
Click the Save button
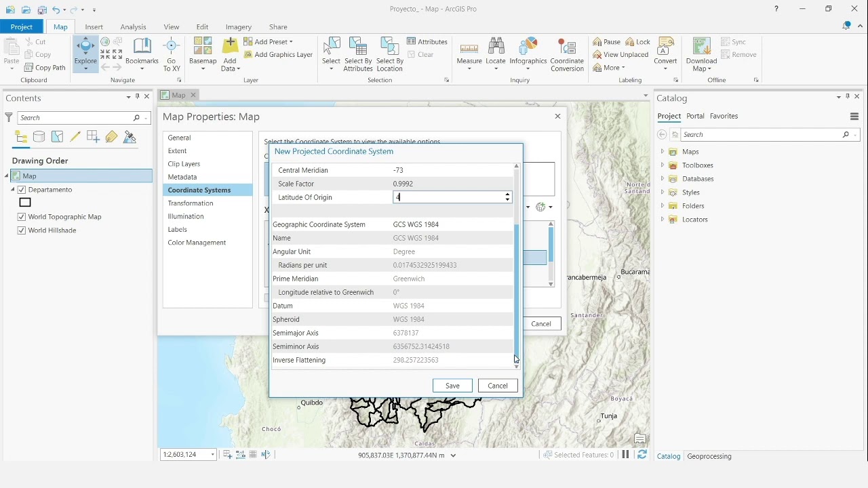click(x=452, y=386)
